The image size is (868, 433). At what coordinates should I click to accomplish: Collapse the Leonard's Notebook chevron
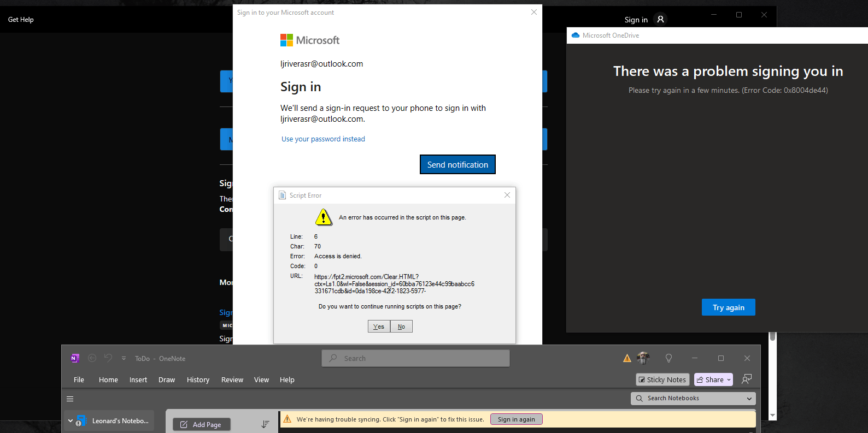coord(70,421)
